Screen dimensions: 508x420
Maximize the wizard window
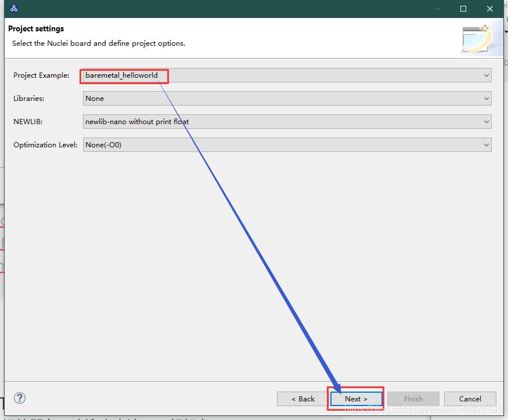[x=463, y=9]
